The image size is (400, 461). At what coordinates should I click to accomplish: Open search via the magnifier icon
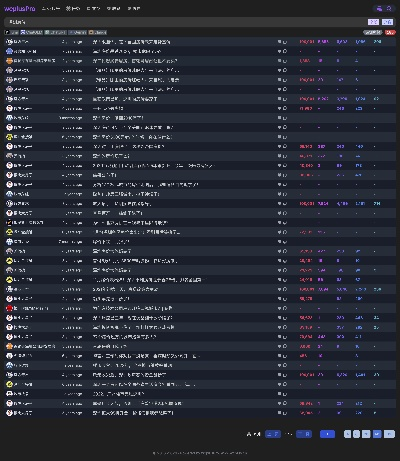[389, 9]
